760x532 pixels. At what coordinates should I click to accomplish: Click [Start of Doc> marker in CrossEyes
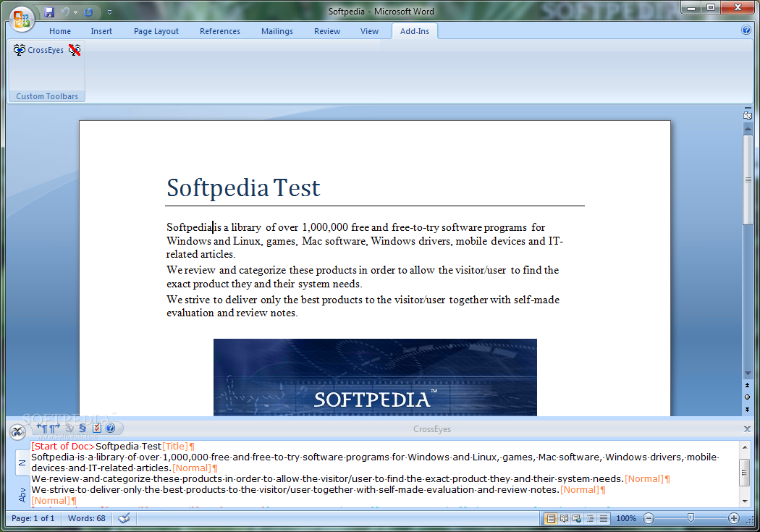(x=63, y=447)
